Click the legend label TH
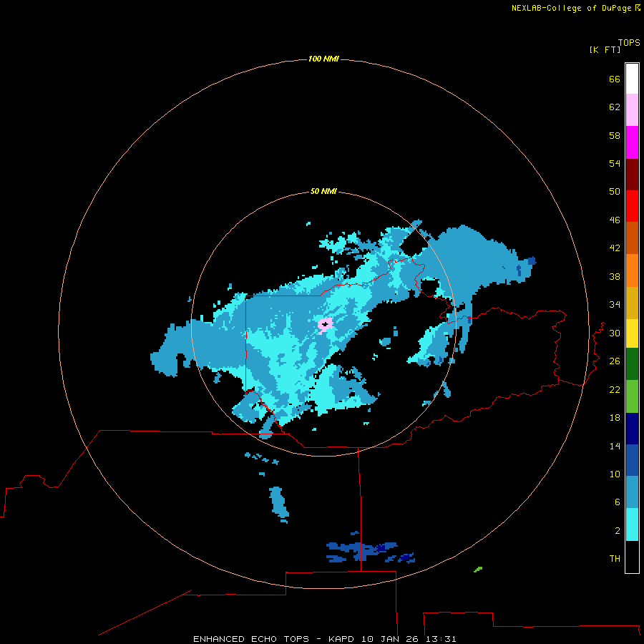The image size is (644, 644). click(615, 558)
